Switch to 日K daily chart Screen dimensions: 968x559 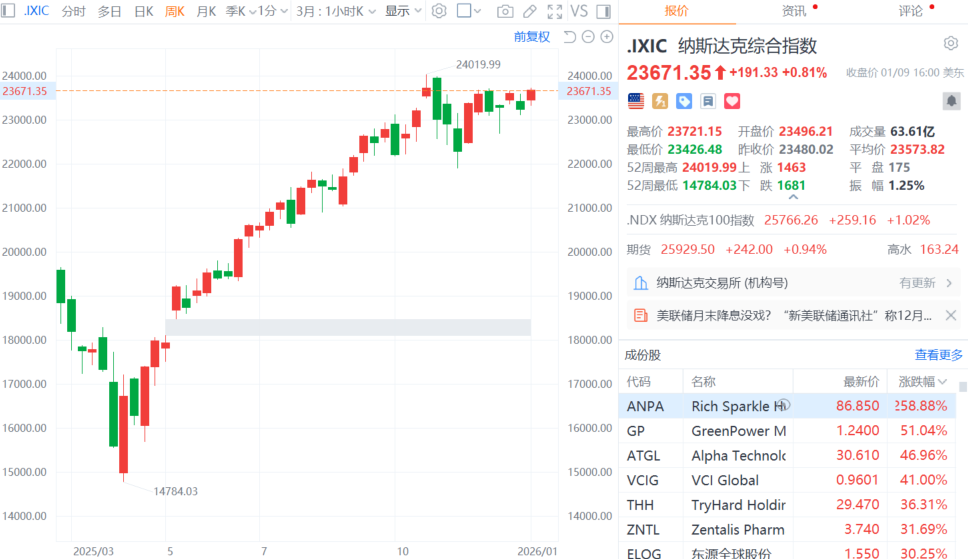pos(144,11)
